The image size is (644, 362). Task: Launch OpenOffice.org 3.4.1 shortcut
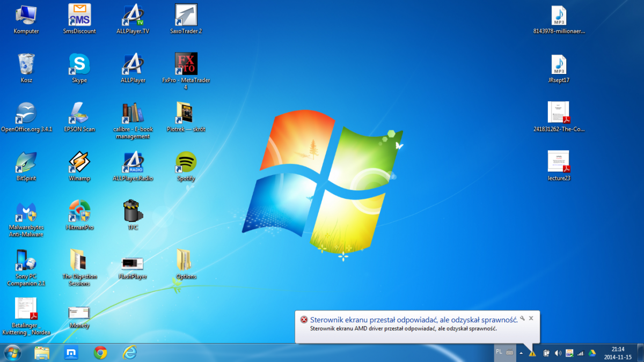coord(26,117)
